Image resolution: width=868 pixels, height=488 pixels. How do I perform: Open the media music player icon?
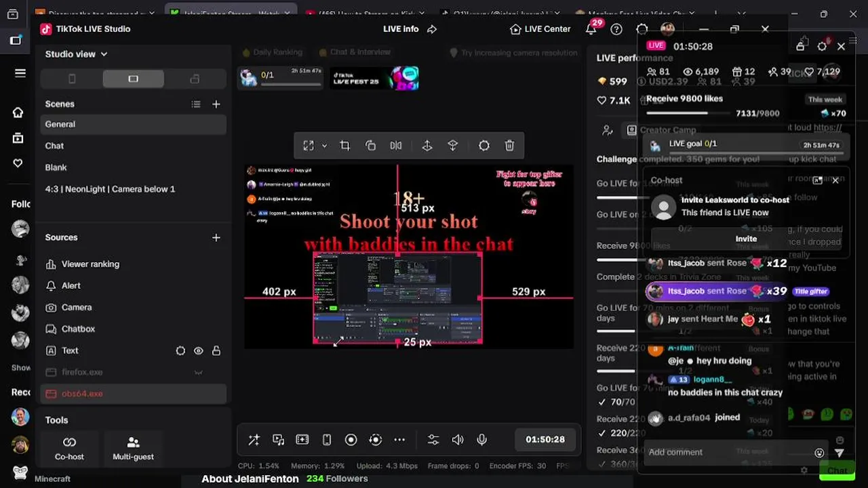(x=278, y=440)
